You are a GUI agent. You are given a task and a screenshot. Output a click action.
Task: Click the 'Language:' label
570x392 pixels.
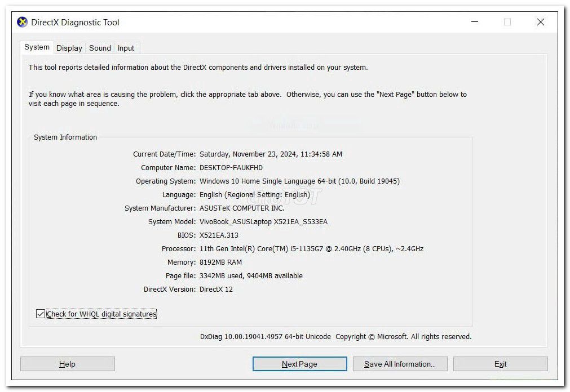[179, 194]
